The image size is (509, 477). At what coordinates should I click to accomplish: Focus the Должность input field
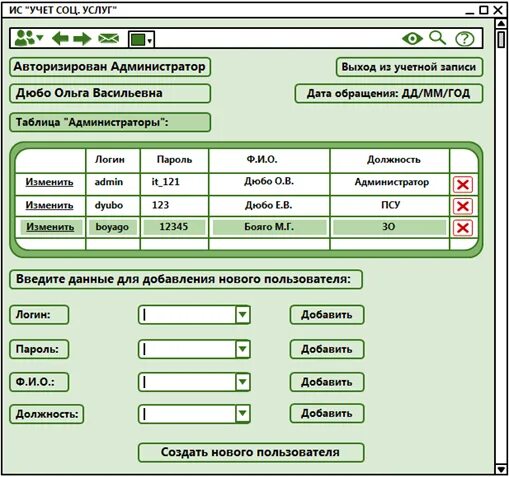point(187,414)
